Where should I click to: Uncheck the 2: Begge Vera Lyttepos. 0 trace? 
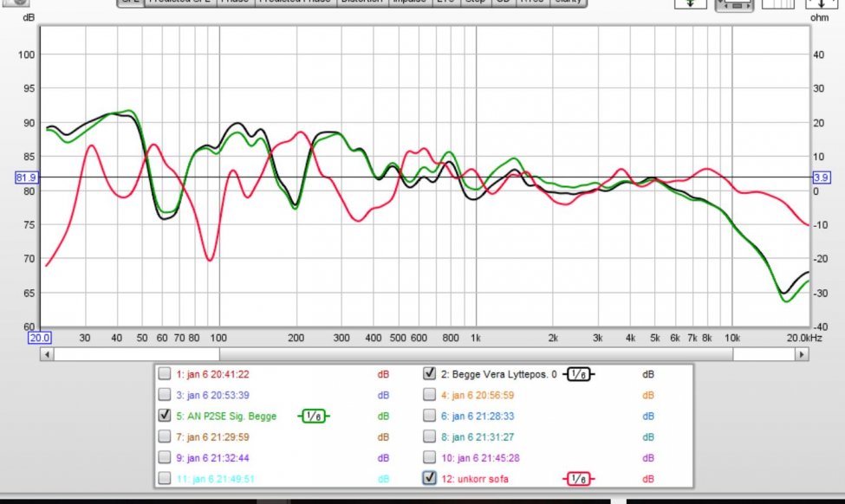pos(430,374)
